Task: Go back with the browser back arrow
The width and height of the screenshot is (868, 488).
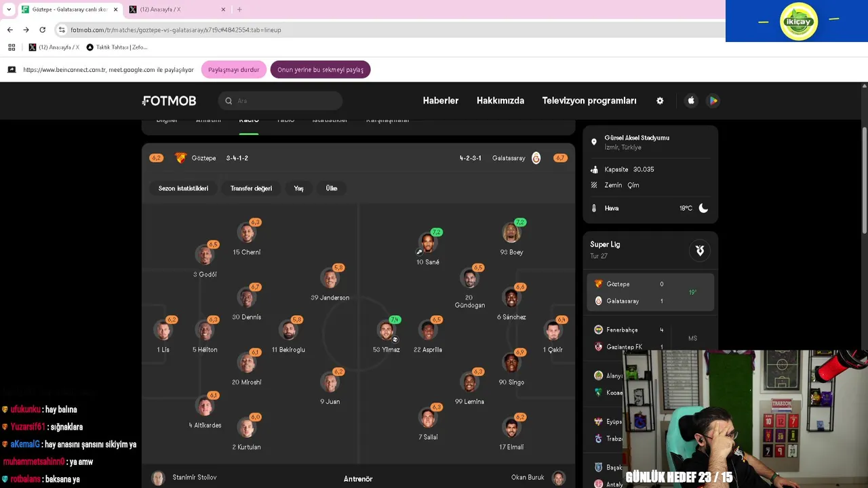Action: click(x=9, y=30)
